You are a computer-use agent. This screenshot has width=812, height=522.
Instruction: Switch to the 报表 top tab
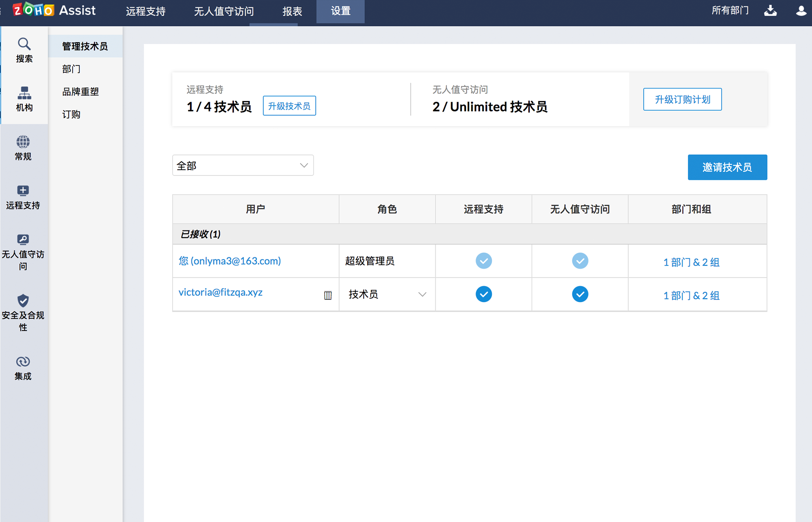[x=292, y=11]
